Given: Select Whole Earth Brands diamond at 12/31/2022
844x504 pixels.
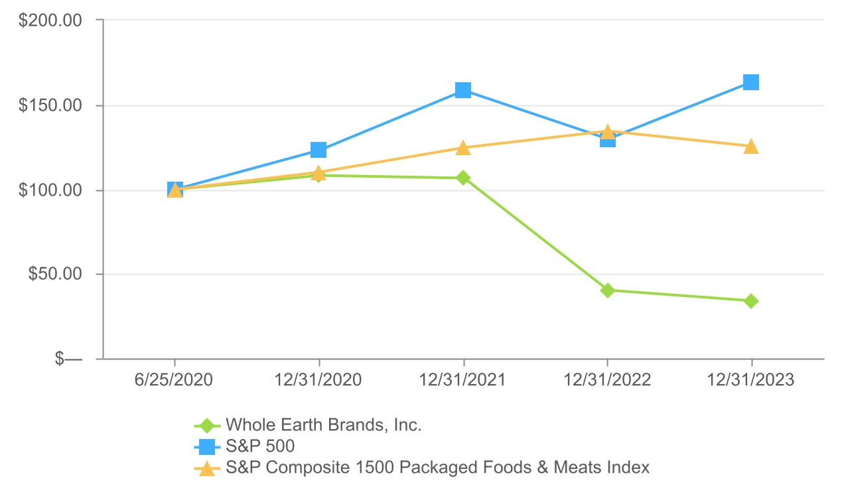Looking at the screenshot, I should [x=607, y=290].
